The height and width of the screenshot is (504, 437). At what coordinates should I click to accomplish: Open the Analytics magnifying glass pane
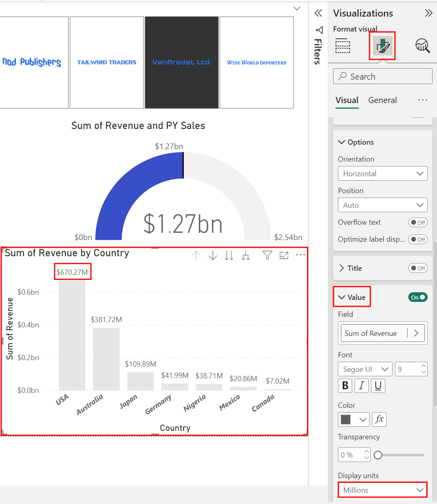click(422, 46)
